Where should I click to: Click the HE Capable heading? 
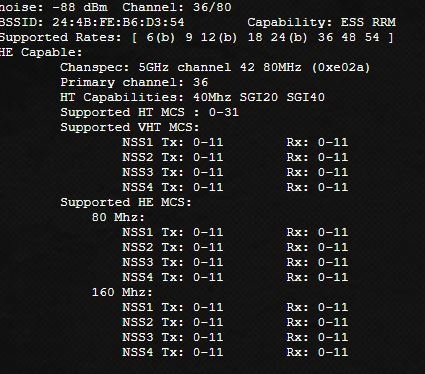41,52
